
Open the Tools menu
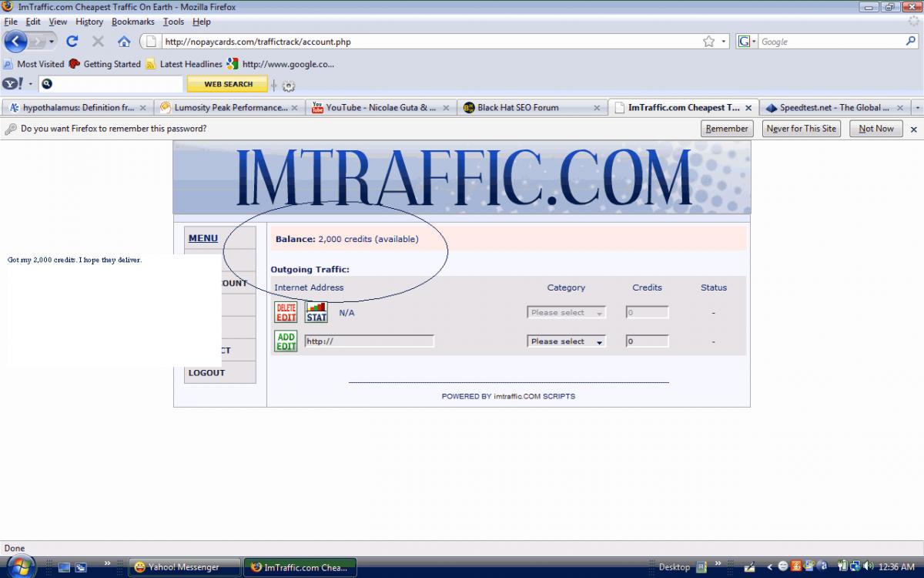pyautogui.click(x=173, y=22)
